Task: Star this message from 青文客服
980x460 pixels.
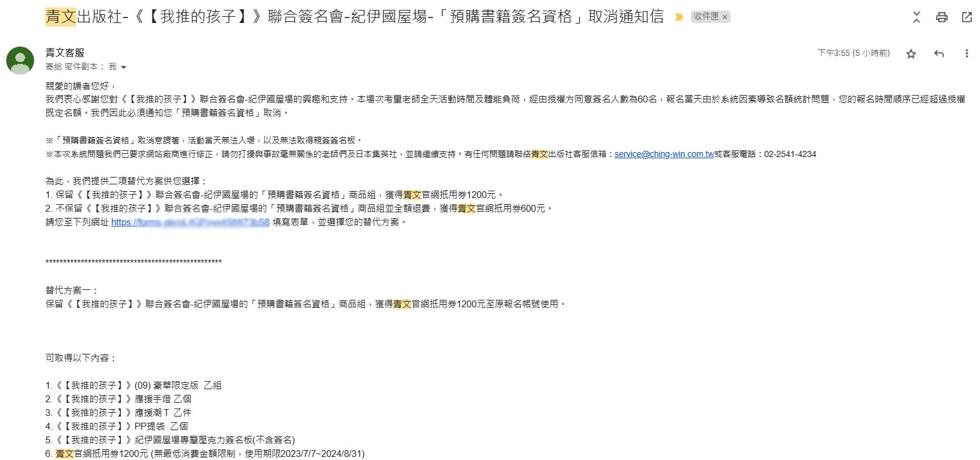Action: pyautogui.click(x=911, y=54)
